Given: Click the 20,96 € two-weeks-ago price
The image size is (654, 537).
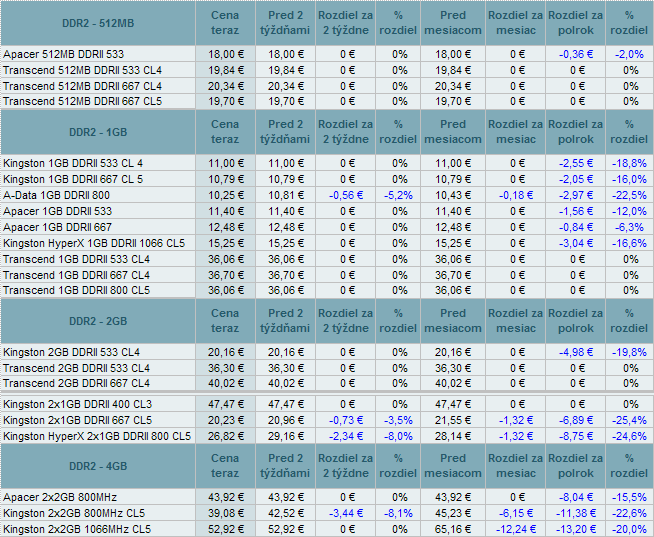Looking at the screenshot, I should 286,420.
